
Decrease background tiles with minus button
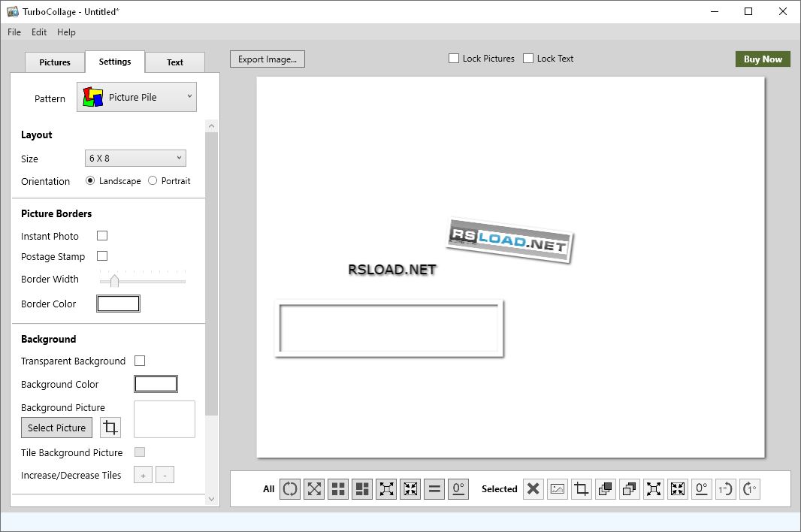click(x=165, y=475)
